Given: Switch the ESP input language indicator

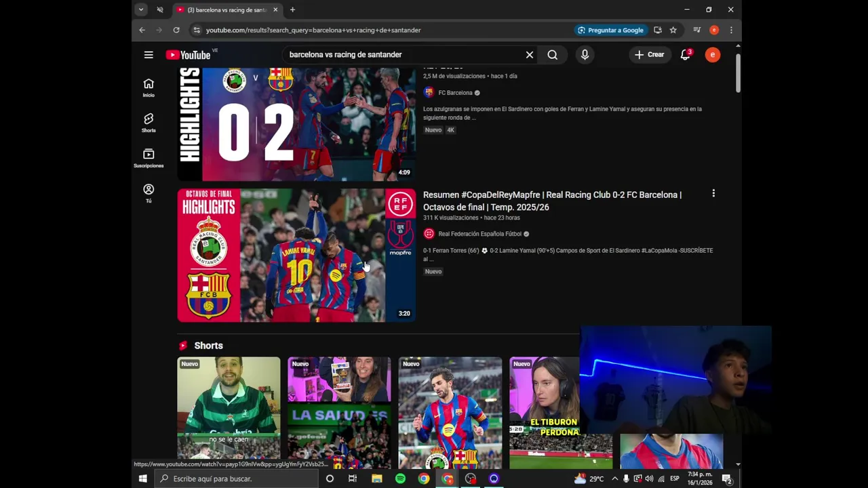Looking at the screenshot, I should [x=675, y=479].
